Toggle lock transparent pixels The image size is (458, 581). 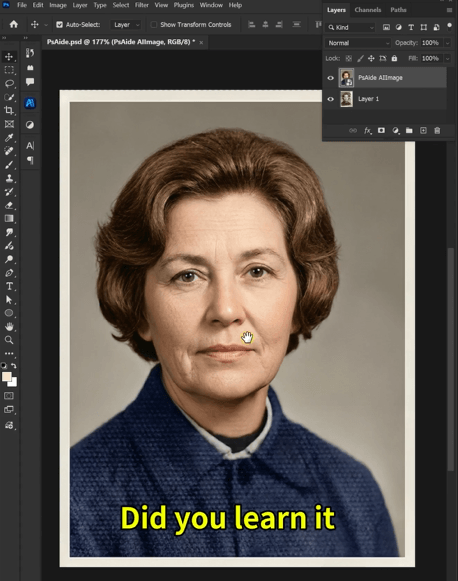click(x=349, y=58)
